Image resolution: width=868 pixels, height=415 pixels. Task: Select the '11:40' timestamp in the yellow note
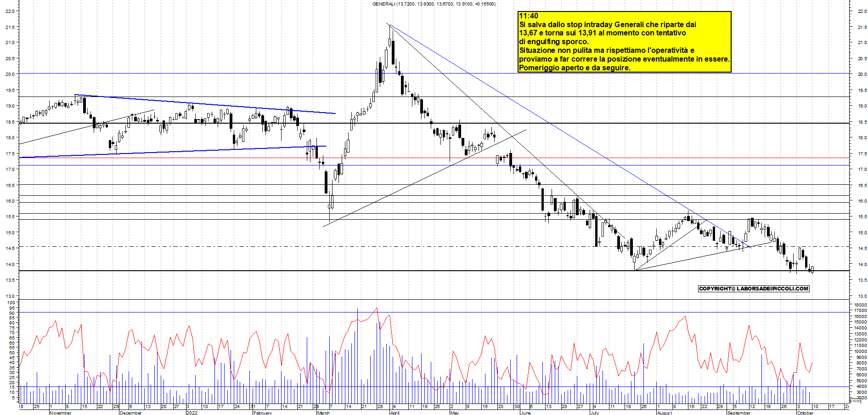[529, 16]
